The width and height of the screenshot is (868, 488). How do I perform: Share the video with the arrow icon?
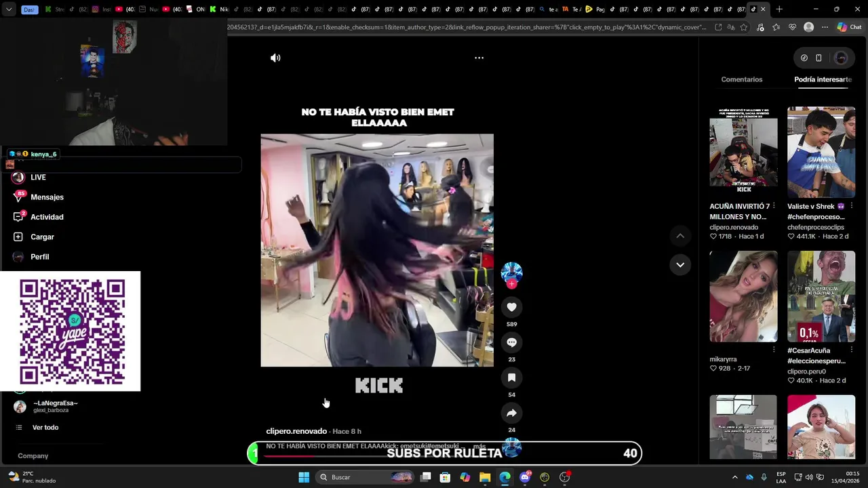511,413
